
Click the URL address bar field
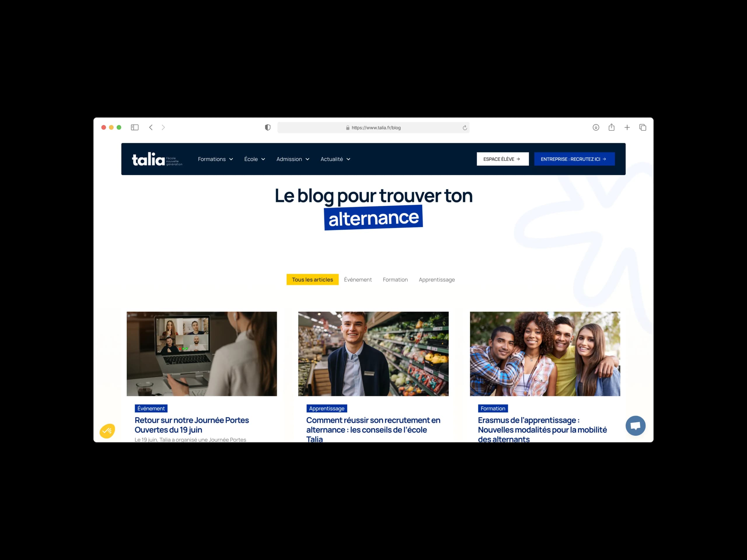[373, 127]
